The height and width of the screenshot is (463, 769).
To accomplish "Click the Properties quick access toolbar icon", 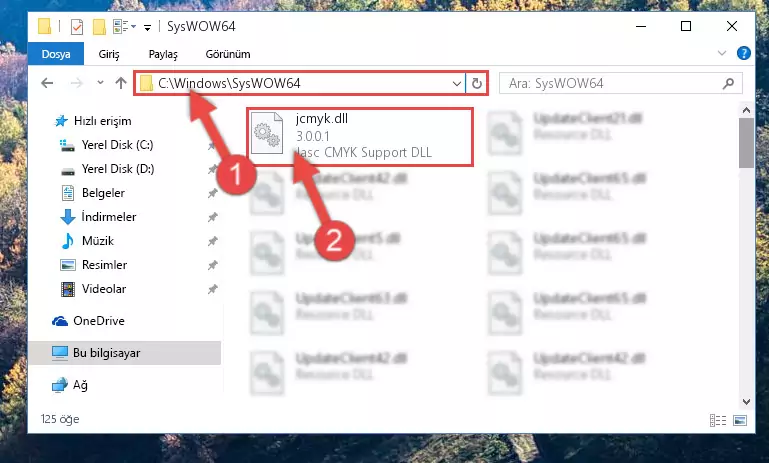I will (x=77, y=26).
